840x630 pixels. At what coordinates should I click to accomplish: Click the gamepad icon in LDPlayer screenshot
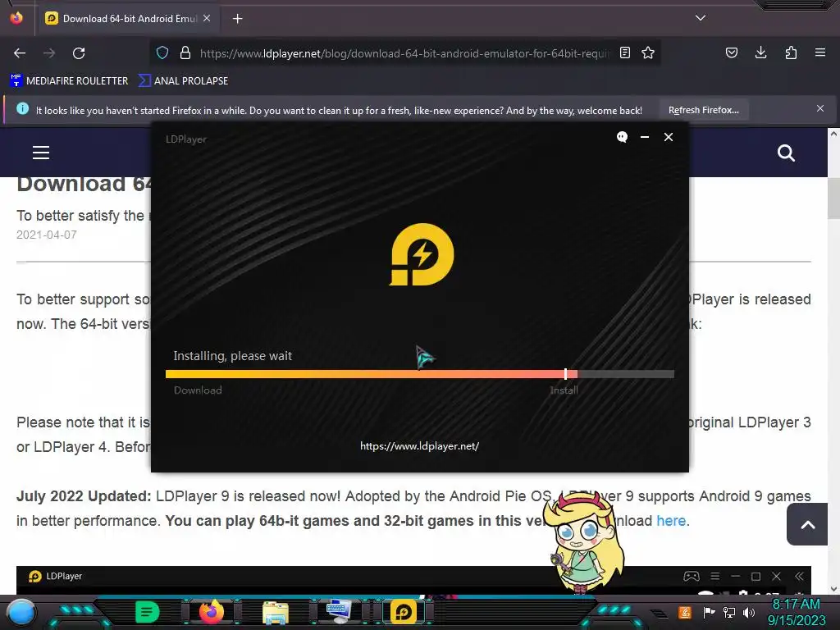691,577
